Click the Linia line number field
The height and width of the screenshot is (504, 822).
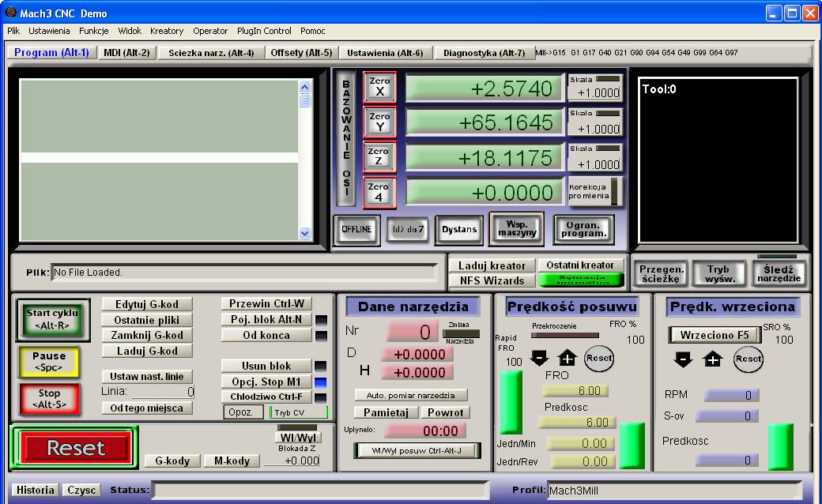click(x=161, y=391)
